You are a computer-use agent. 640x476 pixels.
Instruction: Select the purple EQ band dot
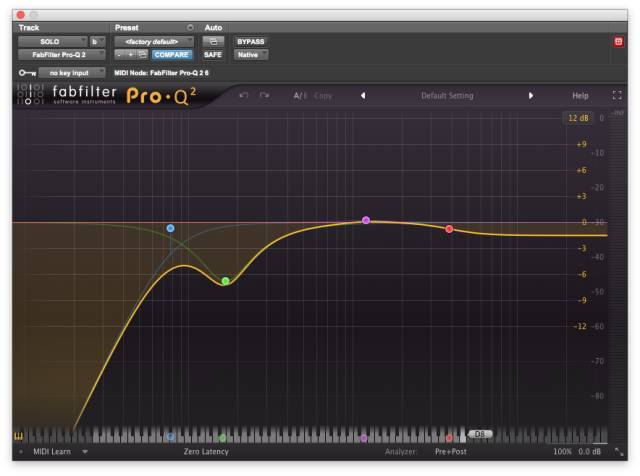tap(366, 220)
